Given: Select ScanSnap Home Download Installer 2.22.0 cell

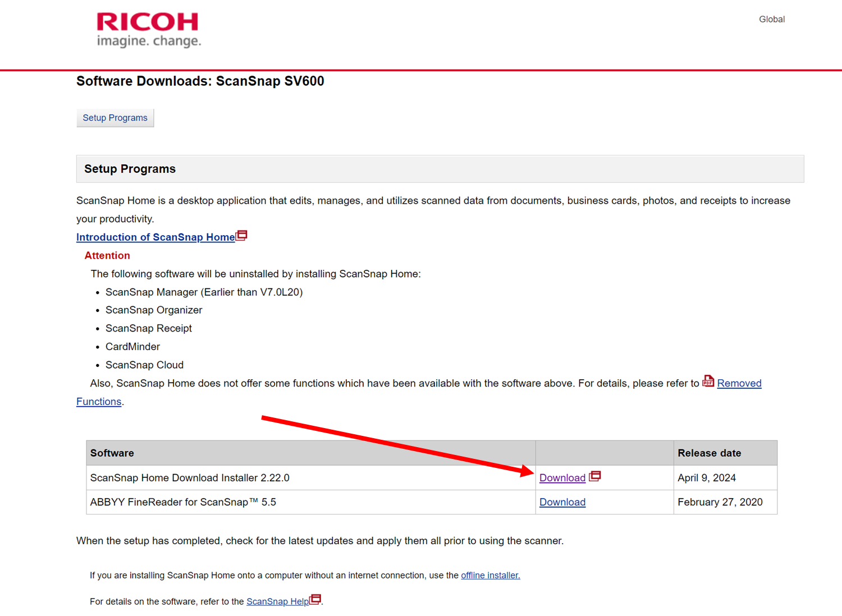Looking at the screenshot, I should click(x=311, y=477).
